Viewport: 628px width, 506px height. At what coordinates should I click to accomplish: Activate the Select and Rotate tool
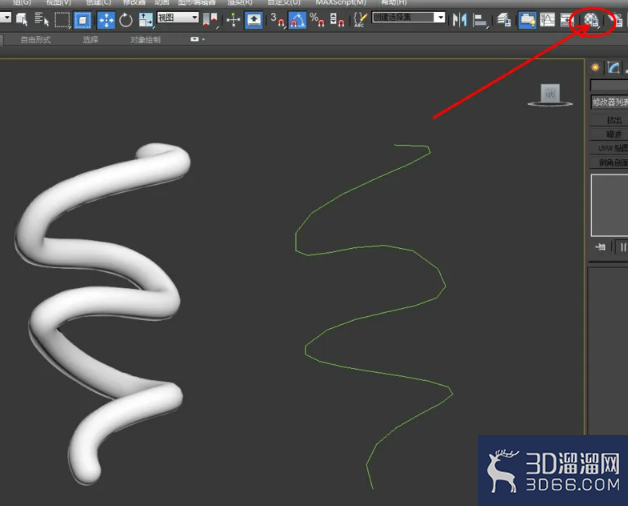pyautogui.click(x=126, y=20)
